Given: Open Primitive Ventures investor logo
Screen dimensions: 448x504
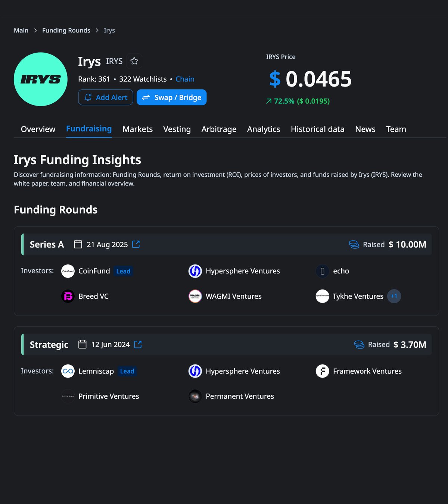Looking at the screenshot, I should [x=68, y=396].
